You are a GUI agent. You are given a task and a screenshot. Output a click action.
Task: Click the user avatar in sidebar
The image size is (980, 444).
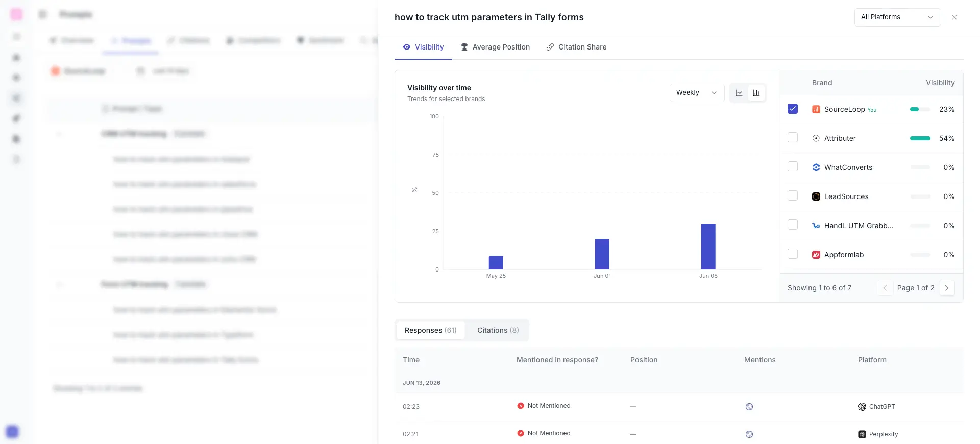13,432
